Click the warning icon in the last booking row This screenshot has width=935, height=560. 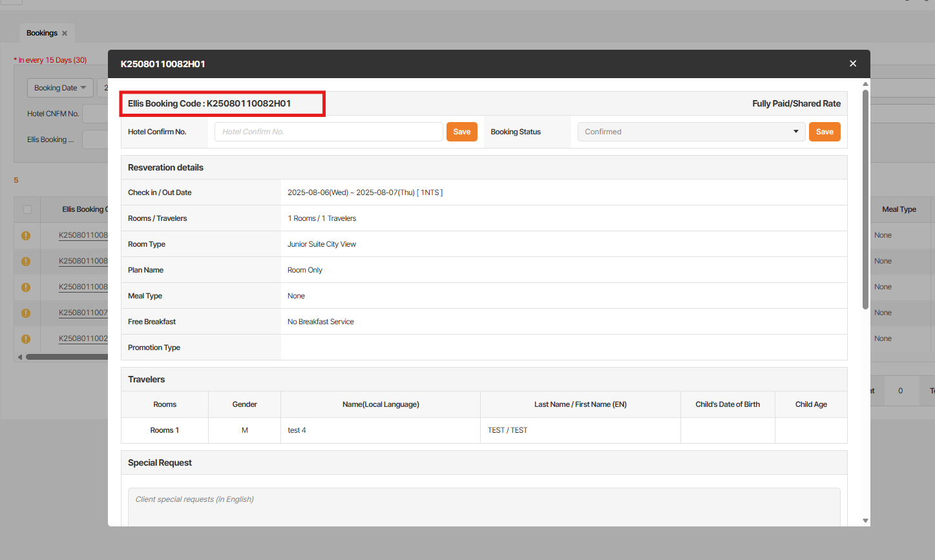tap(26, 339)
